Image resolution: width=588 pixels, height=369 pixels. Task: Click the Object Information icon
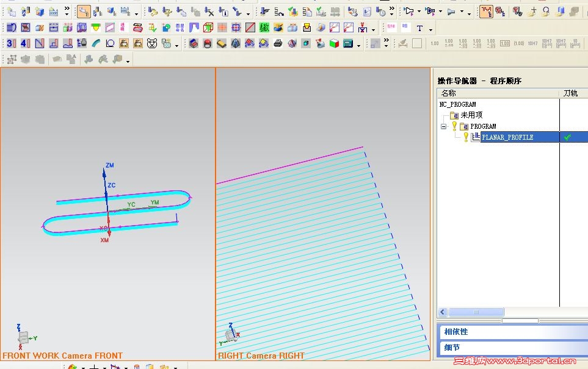tap(223, 12)
